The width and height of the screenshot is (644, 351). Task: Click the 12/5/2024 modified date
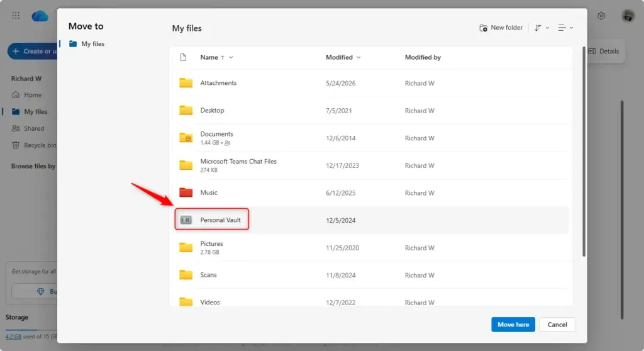tap(340, 220)
